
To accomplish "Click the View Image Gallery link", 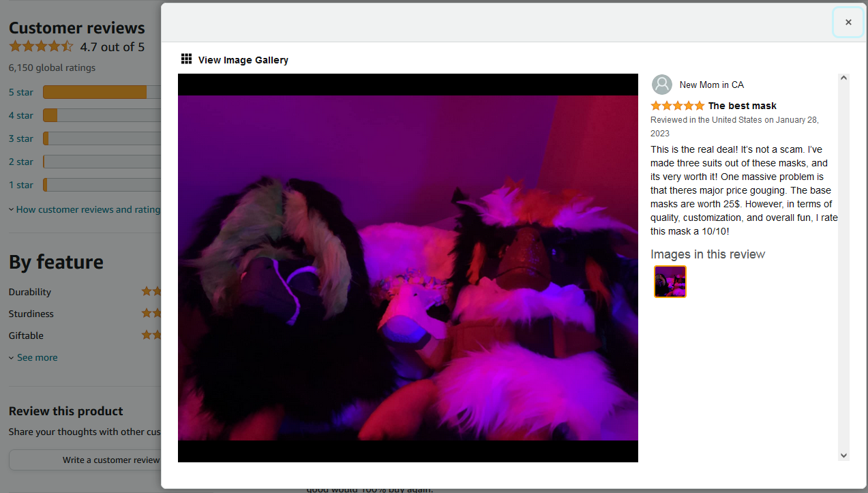I will click(x=243, y=60).
